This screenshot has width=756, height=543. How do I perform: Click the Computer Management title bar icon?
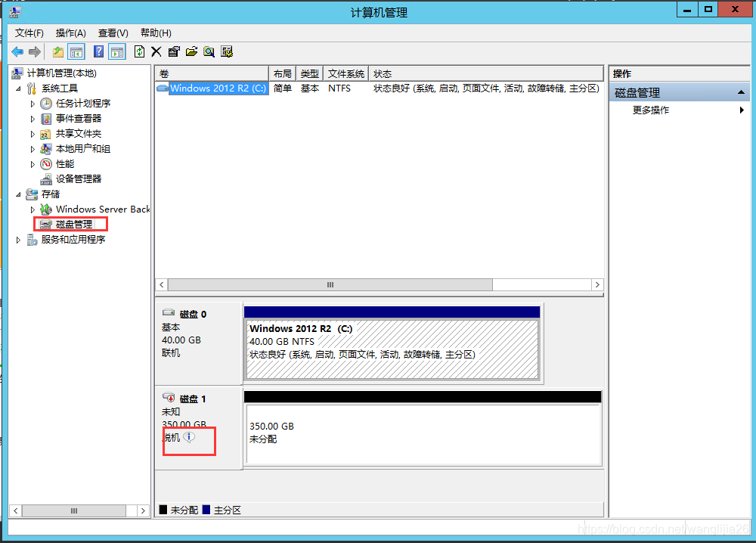tap(15, 11)
